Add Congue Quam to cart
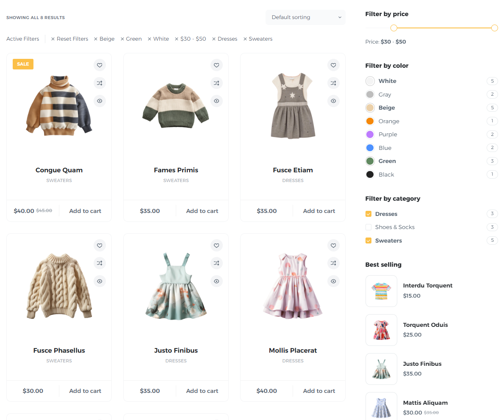The height and width of the screenshot is (420, 504). tap(85, 210)
